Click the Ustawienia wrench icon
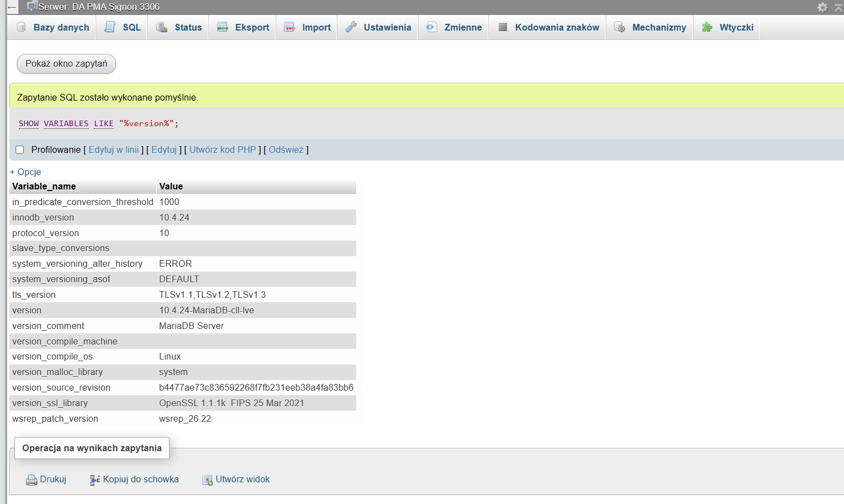This screenshot has width=844, height=504. click(x=351, y=27)
